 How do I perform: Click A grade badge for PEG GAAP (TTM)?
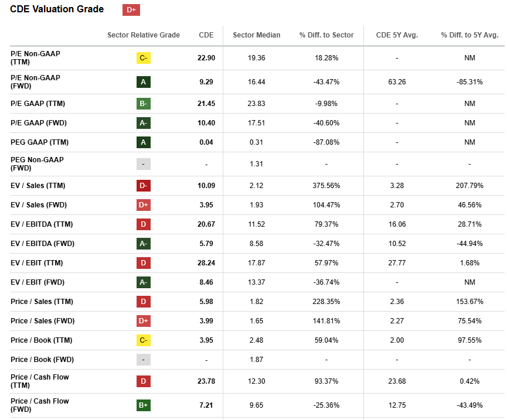coord(143,142)
